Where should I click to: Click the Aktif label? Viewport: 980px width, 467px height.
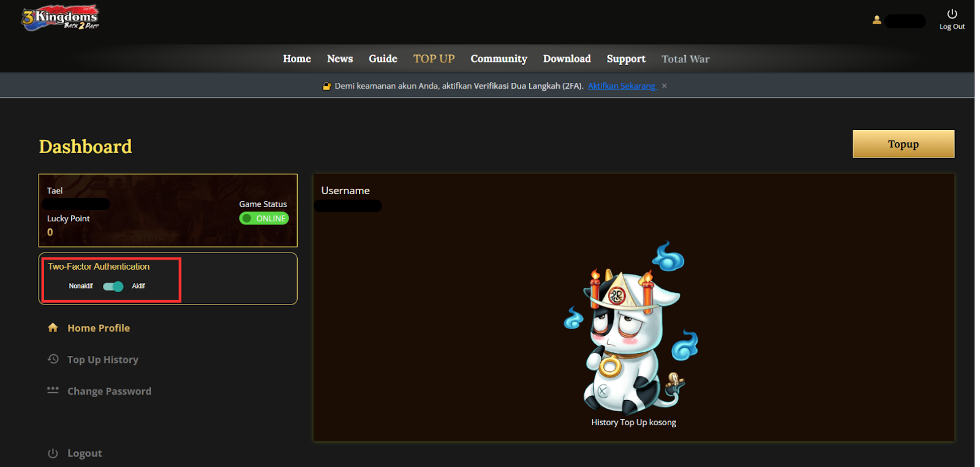(138, 286)
